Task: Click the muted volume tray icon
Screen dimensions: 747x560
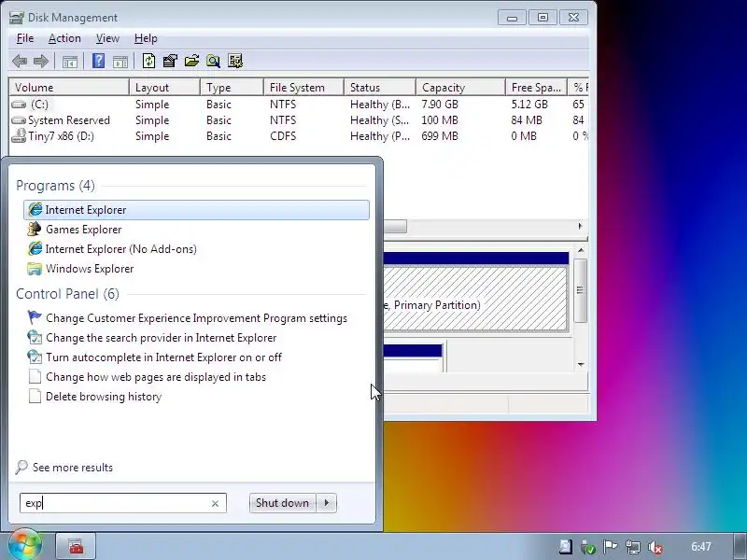Action: tap(655, 547)
